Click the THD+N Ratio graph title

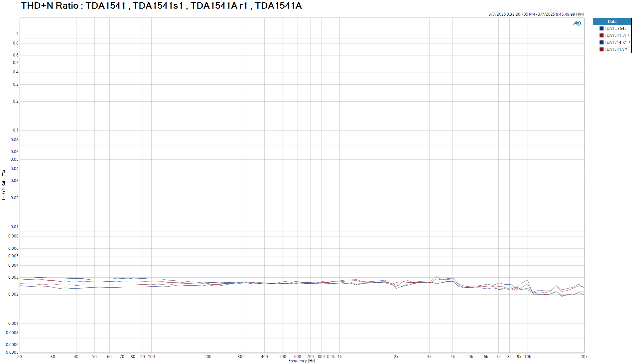pos(162,6)
